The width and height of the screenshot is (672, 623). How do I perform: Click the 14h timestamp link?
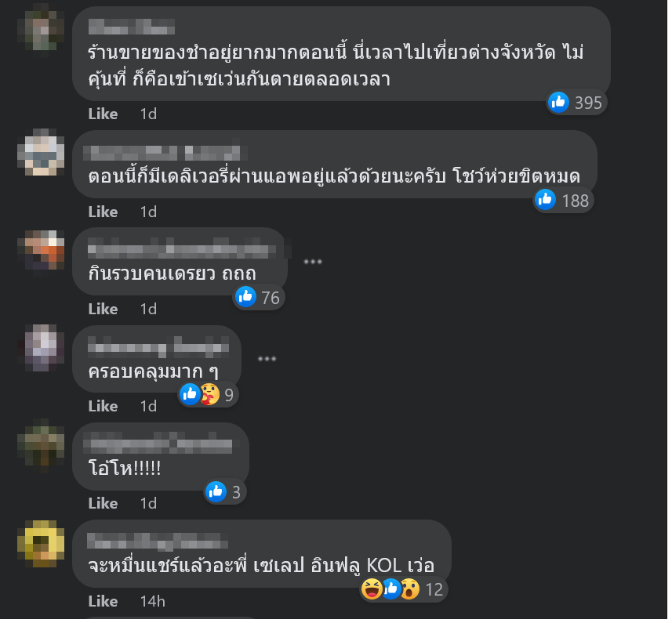pos(153,602)
